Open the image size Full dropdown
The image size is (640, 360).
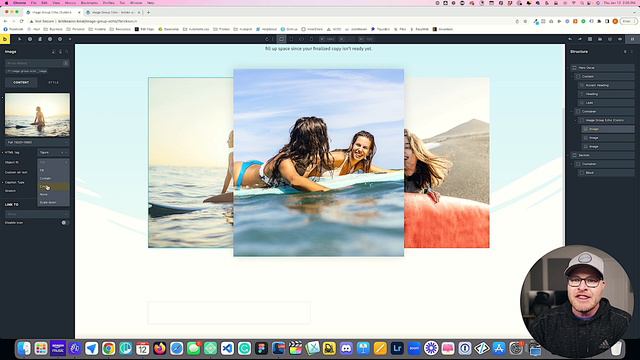[x=37, y=142]
